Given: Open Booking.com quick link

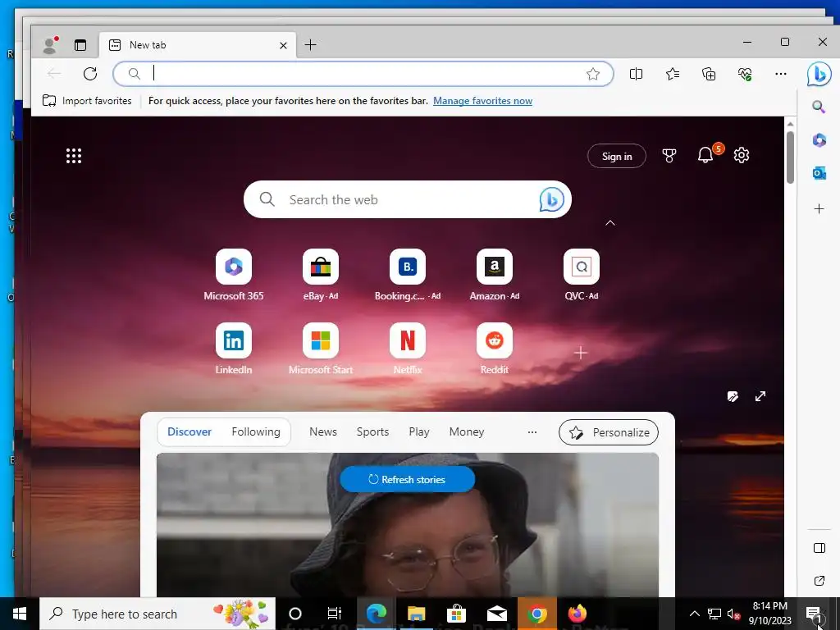Looking at the screenshot, I should (x=408, y=275).
